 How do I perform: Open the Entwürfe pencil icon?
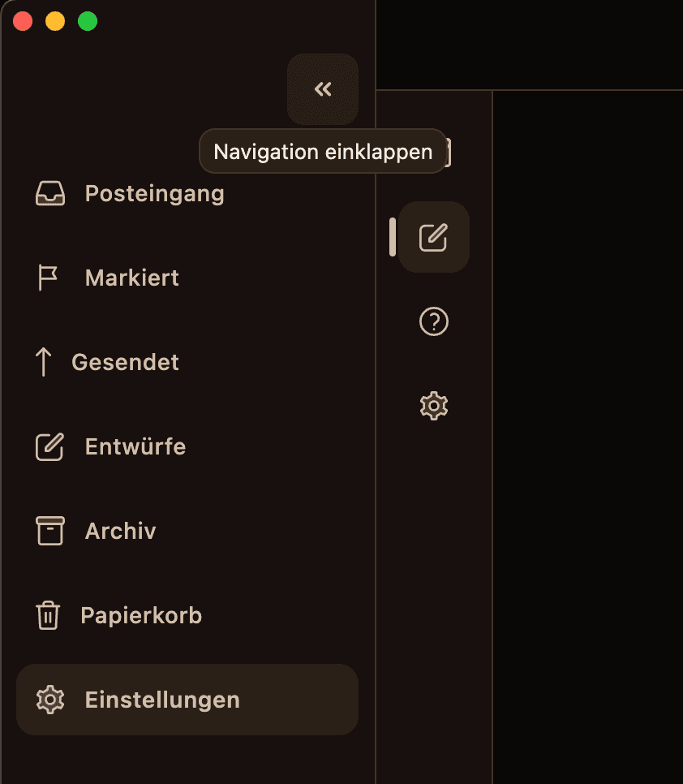coord(49,446)
